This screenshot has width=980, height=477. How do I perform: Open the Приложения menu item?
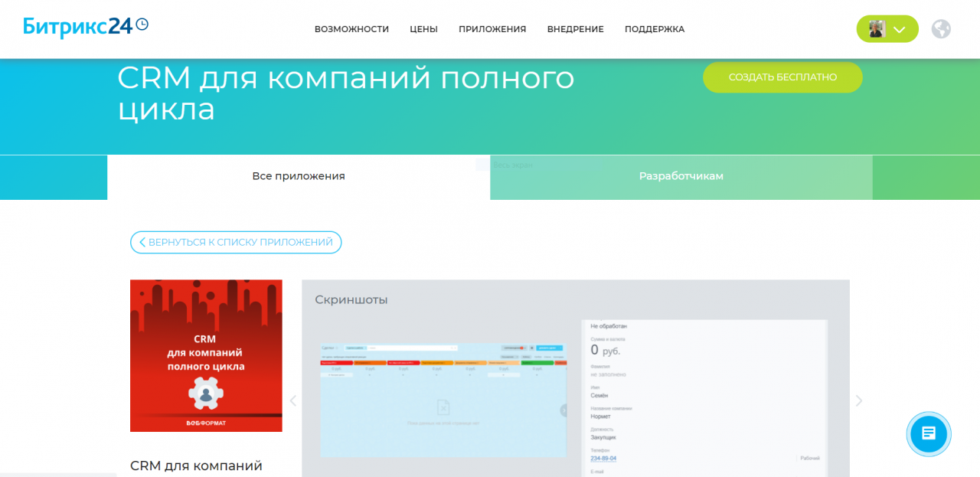coord(492,29)
